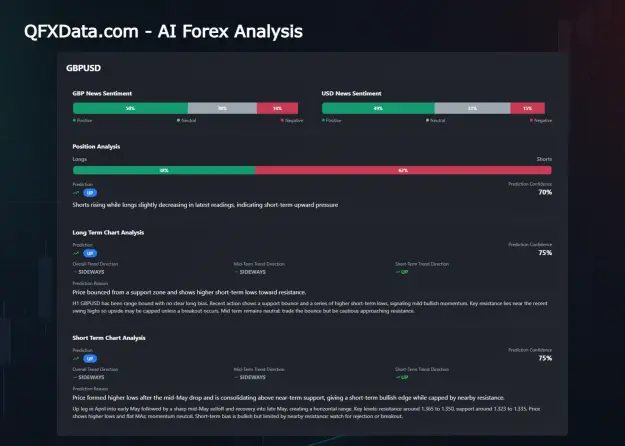Click trend arrow icon in Short Term Chart Analysis

(76, 359)
